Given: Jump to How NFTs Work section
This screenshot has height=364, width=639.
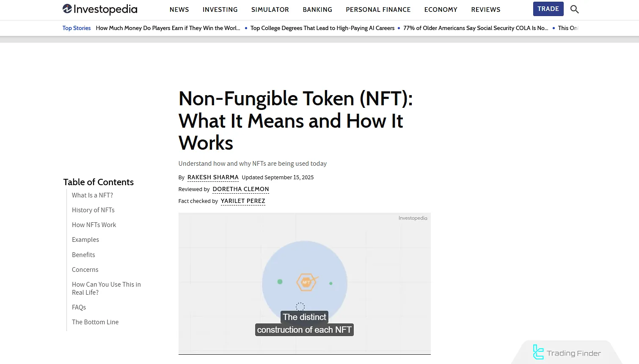Looking at the screenshot, I should (x=94, y=225).
